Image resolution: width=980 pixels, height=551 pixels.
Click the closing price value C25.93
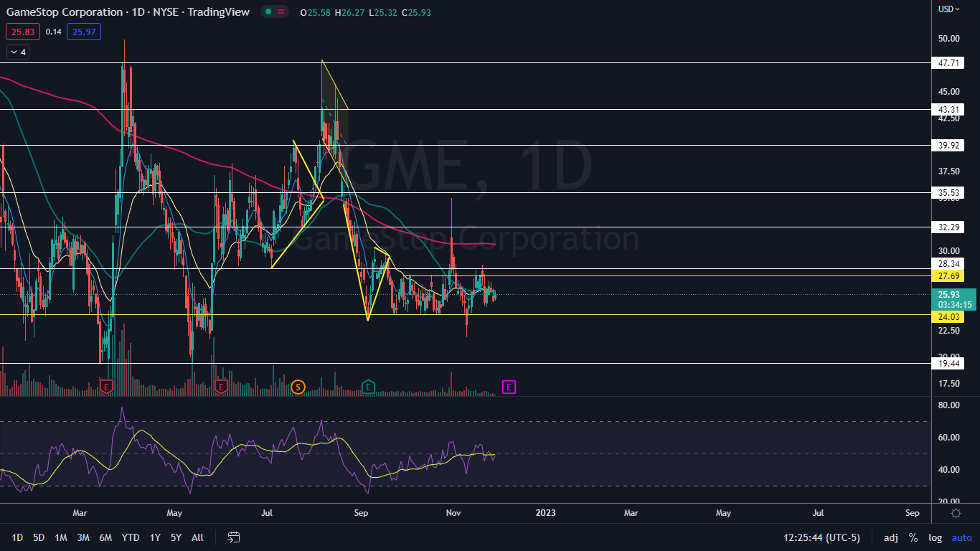pyautogui.click(x=417, y=12)
